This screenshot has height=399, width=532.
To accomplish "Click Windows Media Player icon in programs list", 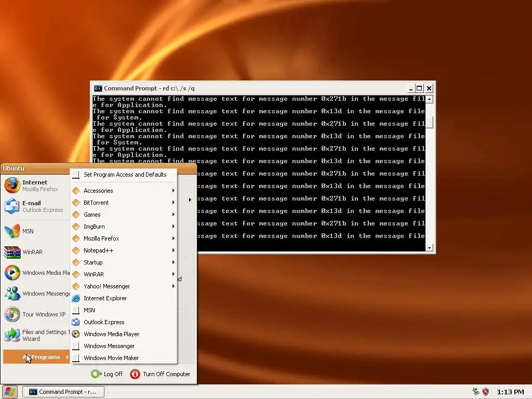I will [x=76, y=334].
